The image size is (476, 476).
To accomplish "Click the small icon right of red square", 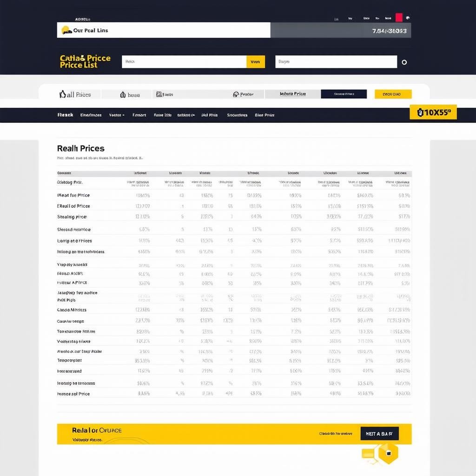I will [x=408, y=18].
